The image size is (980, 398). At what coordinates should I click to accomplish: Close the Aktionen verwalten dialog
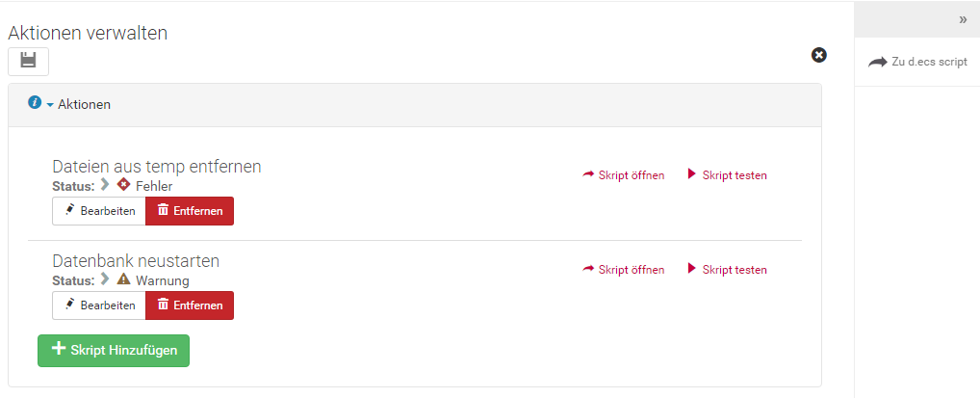coord(818,55)
